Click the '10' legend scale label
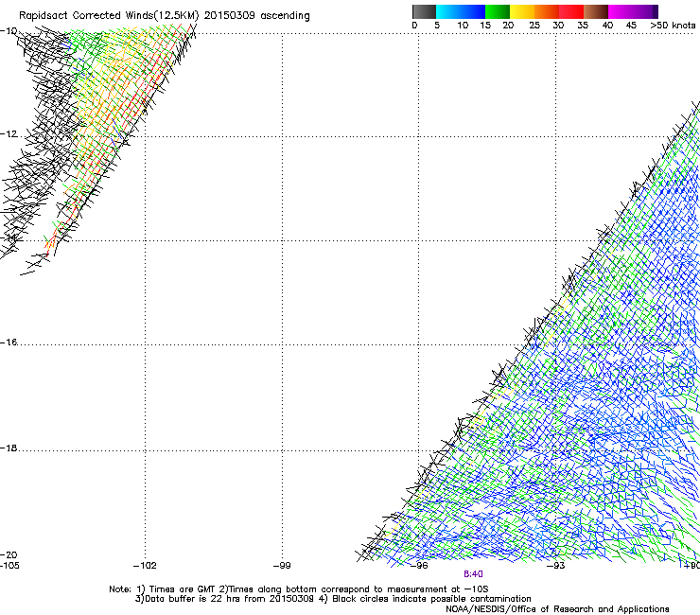The height and width of the screenshot is (615, 700). click(x=463, y=26)
